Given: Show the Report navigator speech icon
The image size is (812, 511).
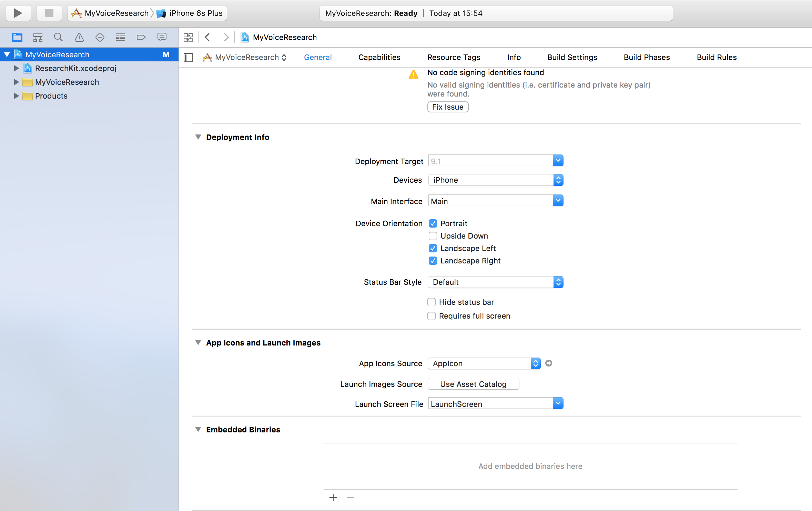Looking at the screenshot, I should tap(162, 37).
